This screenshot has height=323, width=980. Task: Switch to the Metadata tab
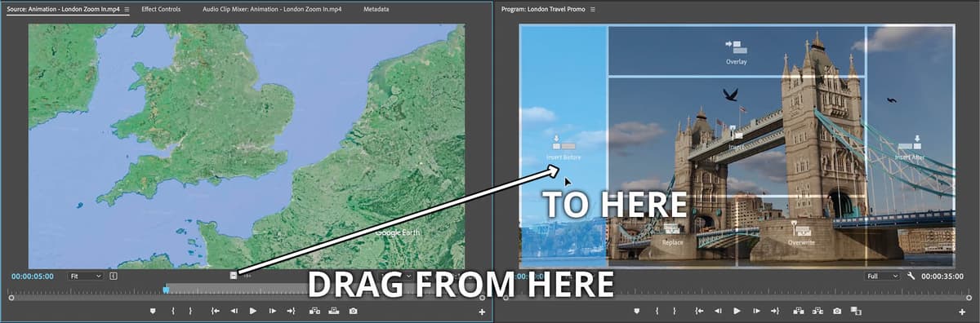(x=376, y=9)
